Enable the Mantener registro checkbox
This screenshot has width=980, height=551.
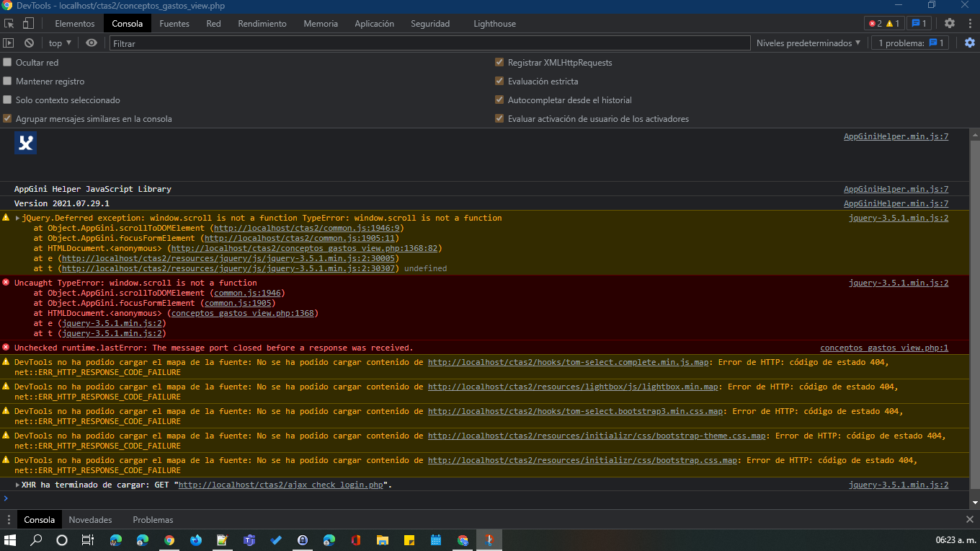(8, 81)
